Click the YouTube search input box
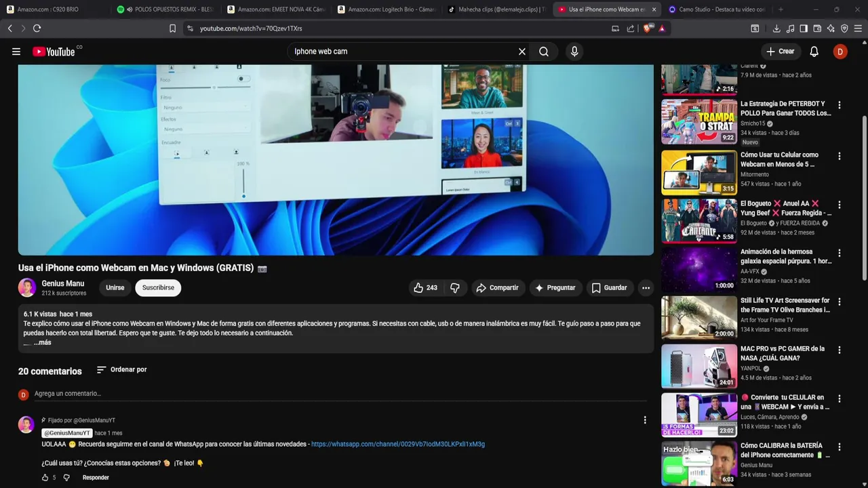The image size is (868, 488). pos(403,52)
